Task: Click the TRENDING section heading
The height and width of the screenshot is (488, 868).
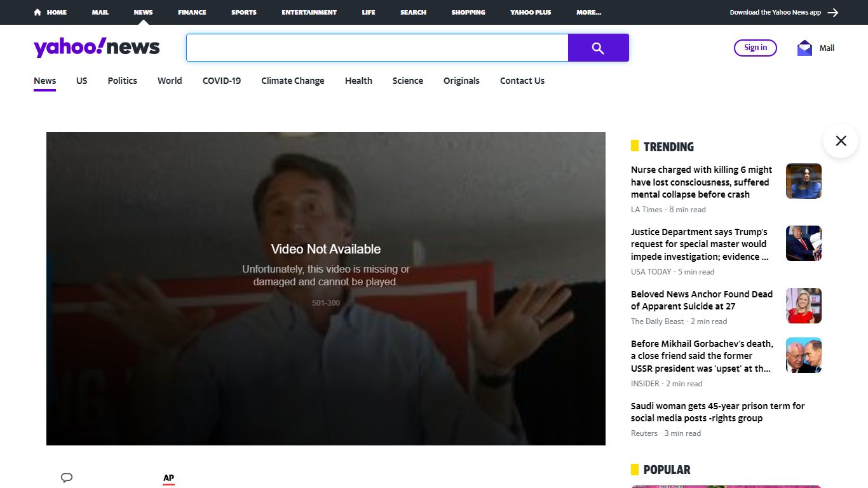Action: [668, 147]
